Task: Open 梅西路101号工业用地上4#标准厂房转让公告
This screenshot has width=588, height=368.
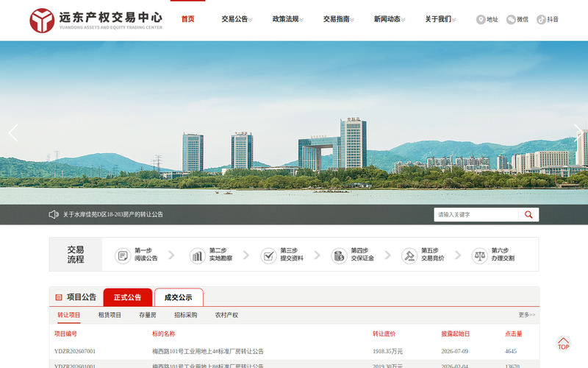Action: point(208,352)
